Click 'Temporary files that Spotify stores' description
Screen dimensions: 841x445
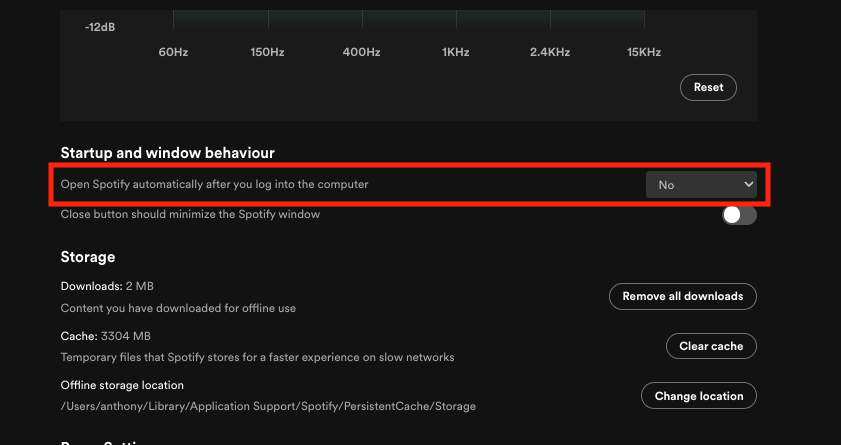257,357
